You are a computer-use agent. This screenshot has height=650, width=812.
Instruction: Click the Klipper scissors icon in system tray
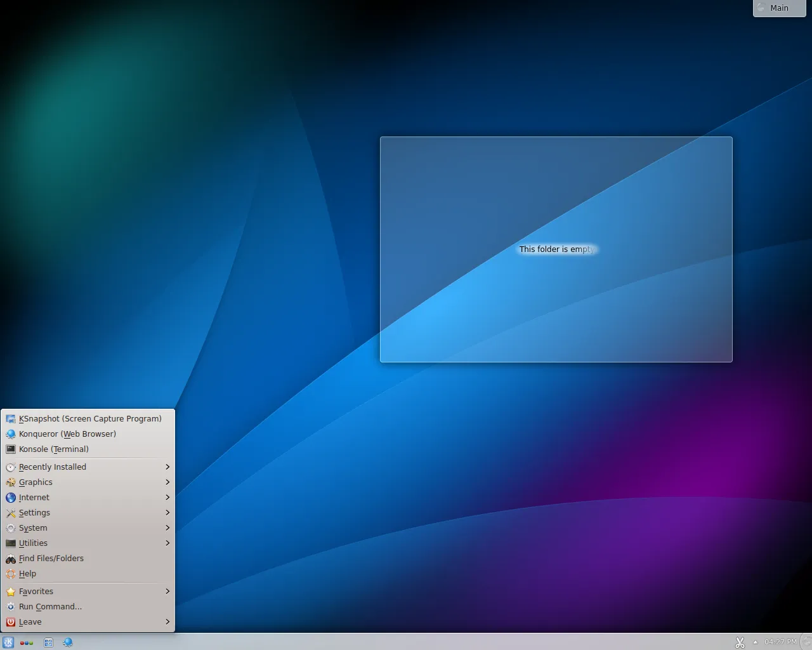point(740,642)
